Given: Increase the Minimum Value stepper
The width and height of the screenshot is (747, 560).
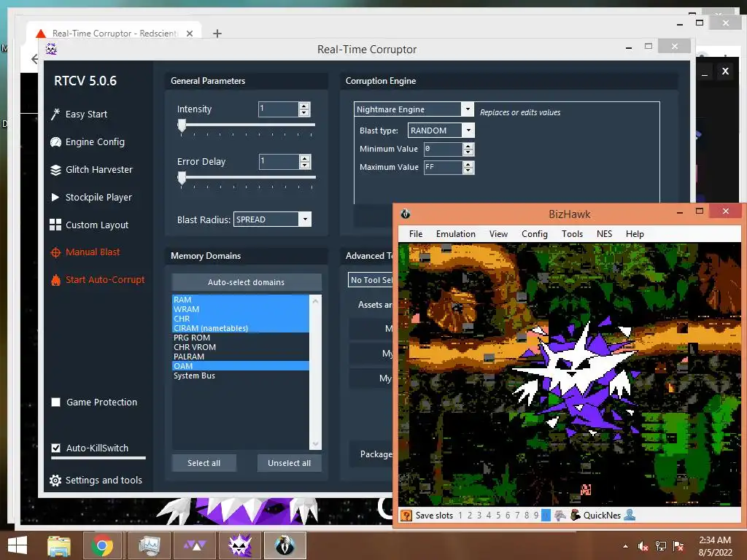Looking at the screenshot, I should (468, 146).
